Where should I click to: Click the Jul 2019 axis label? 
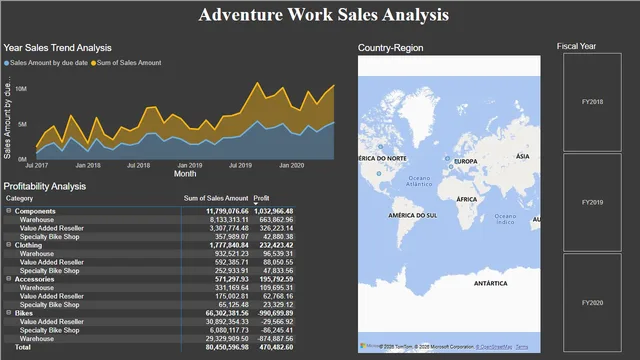tap(240, 165)
